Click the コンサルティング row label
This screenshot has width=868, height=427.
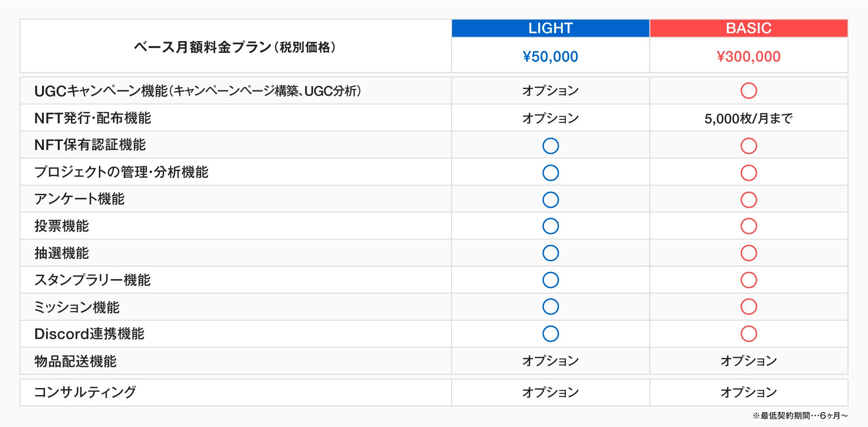85,392
